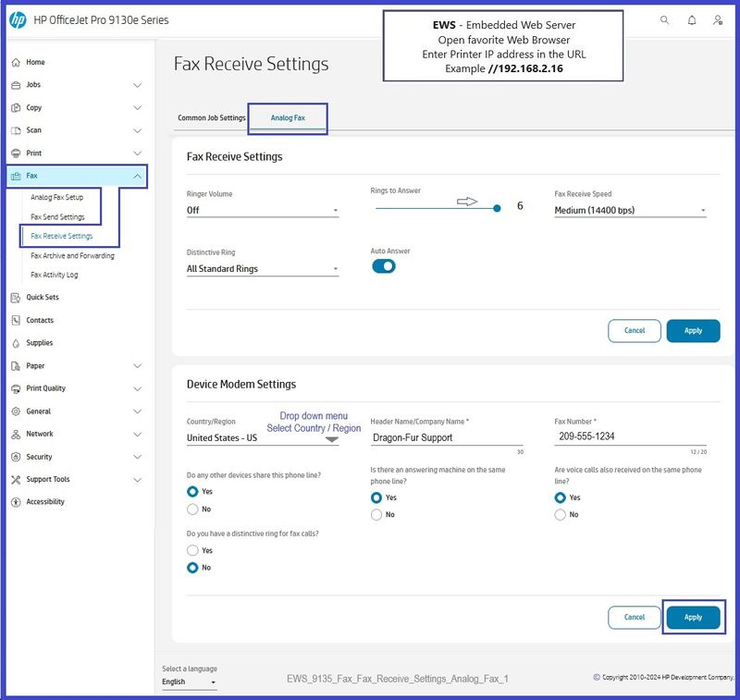Open the notifications bell icon
Viewport: 740px width, 700px height.
coord(692,19)
